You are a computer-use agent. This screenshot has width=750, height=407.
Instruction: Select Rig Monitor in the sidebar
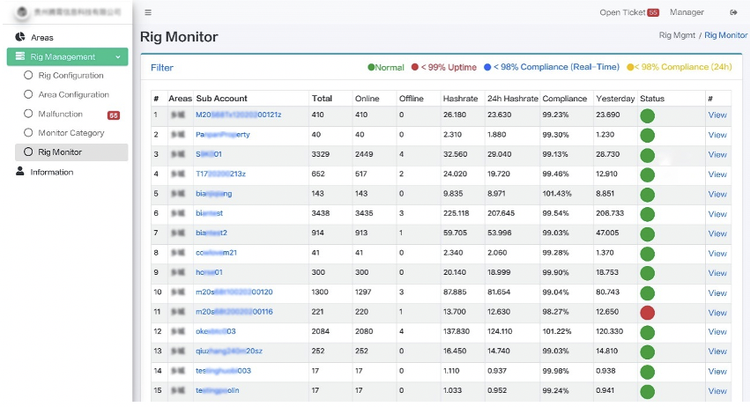pyautogui.click(x=59, y=152)
